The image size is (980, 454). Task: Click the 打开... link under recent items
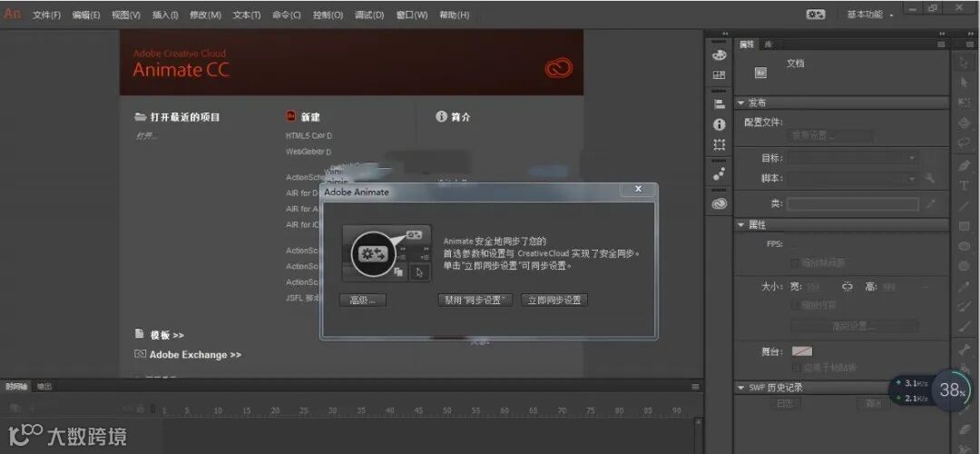(x=146, y=136)
